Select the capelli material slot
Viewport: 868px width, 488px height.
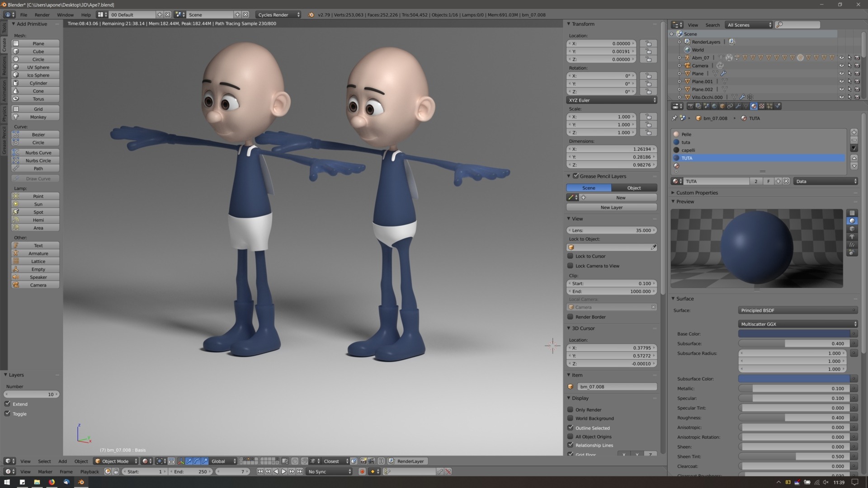pyautogui.click(x=758, y=150)
